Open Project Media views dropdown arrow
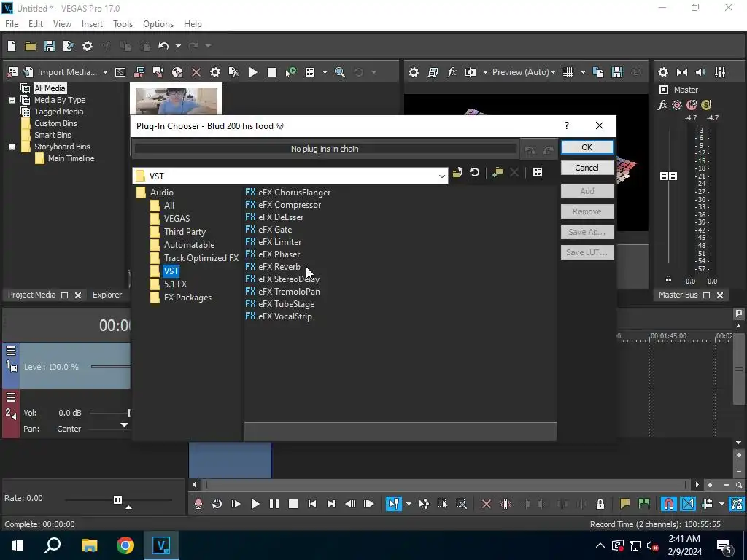This screenshot has width=747, height=560. [x=325, y=72]
